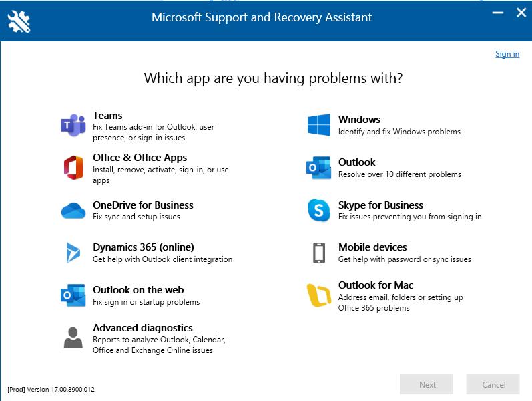Screen dimensions: 532x401
Task: Pick the Skype for Business icon
Action: coord(318,211)
